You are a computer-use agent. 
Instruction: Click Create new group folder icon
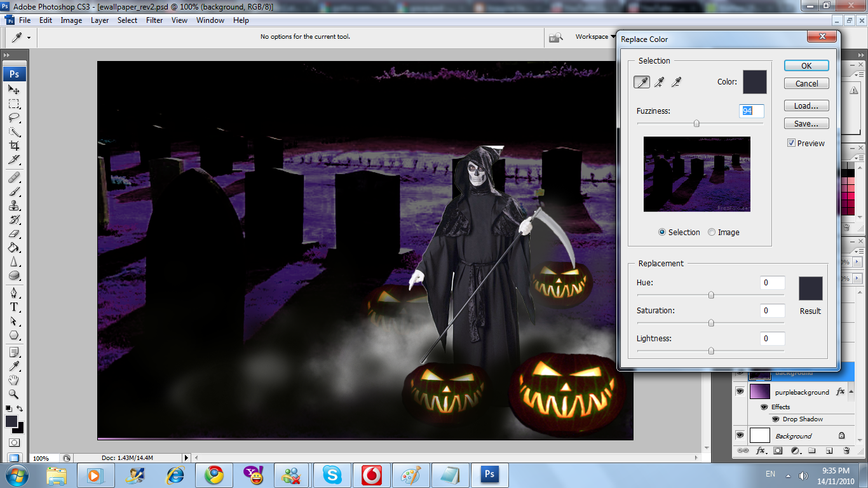(x=812, y=451)
